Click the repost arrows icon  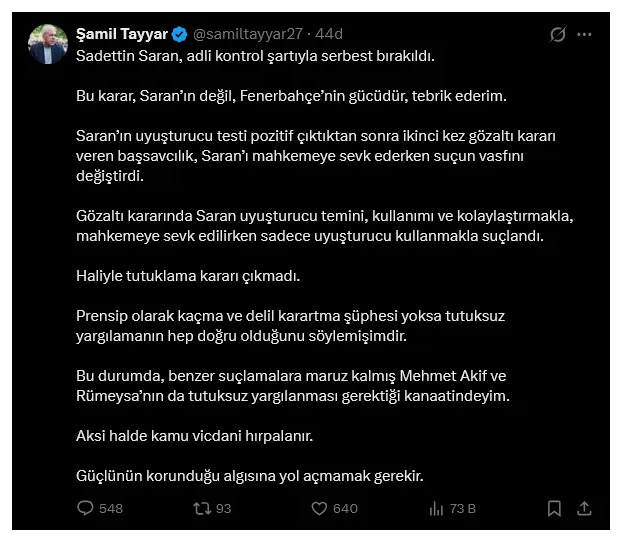(x=201, y=508)
